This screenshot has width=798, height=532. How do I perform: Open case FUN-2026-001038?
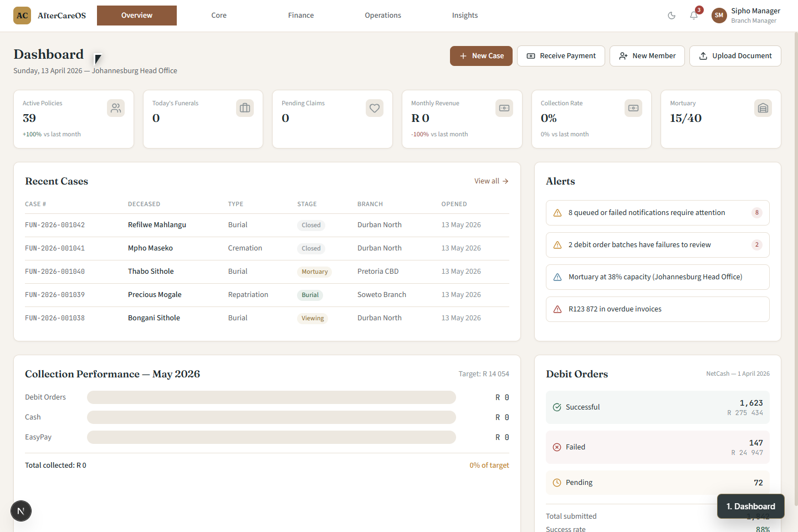point(55,318)
